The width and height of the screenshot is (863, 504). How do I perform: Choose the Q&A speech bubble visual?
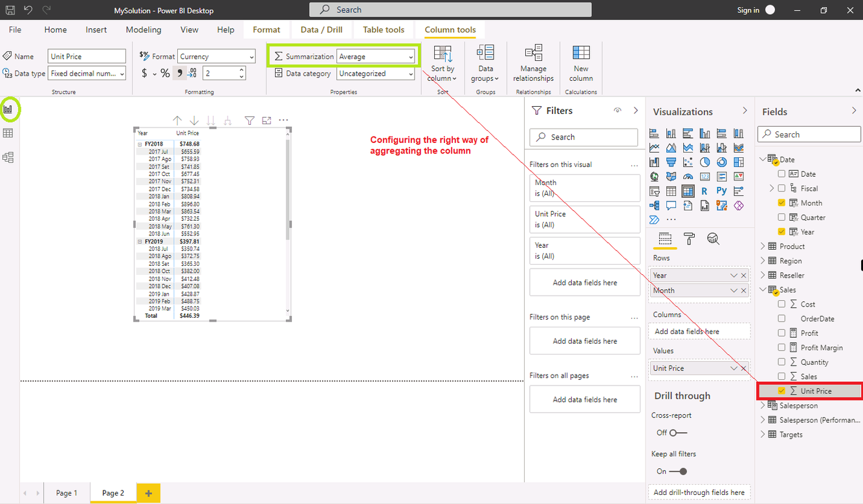pos(672,206)
